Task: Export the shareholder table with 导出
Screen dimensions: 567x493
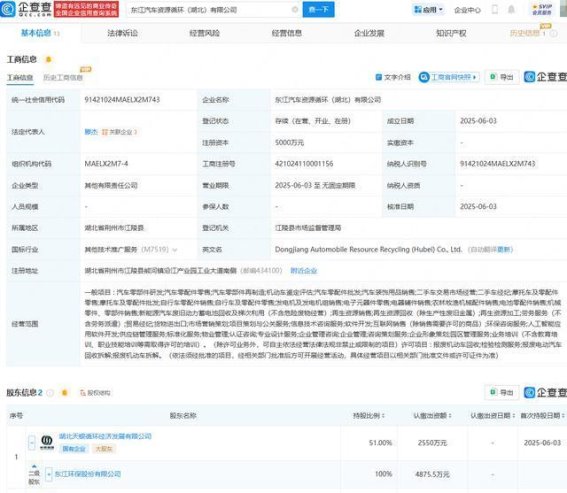Action: tap(502, 392)
